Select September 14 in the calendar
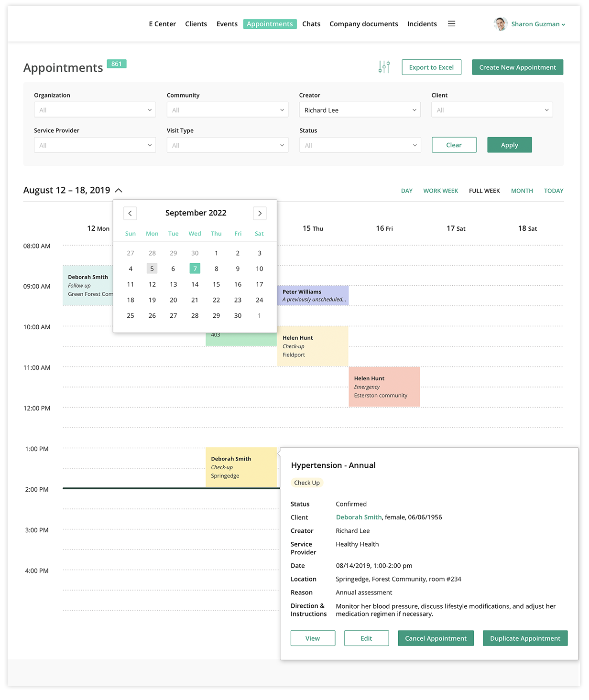Screen dimensions: 589x700 [x=195, y=284]
